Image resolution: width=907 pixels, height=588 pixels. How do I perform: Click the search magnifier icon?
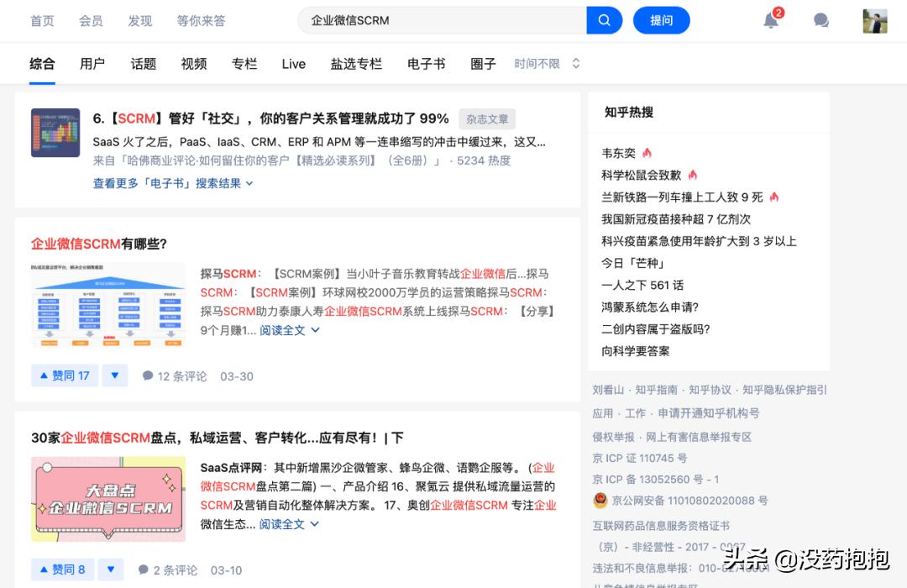click(604, 20)
